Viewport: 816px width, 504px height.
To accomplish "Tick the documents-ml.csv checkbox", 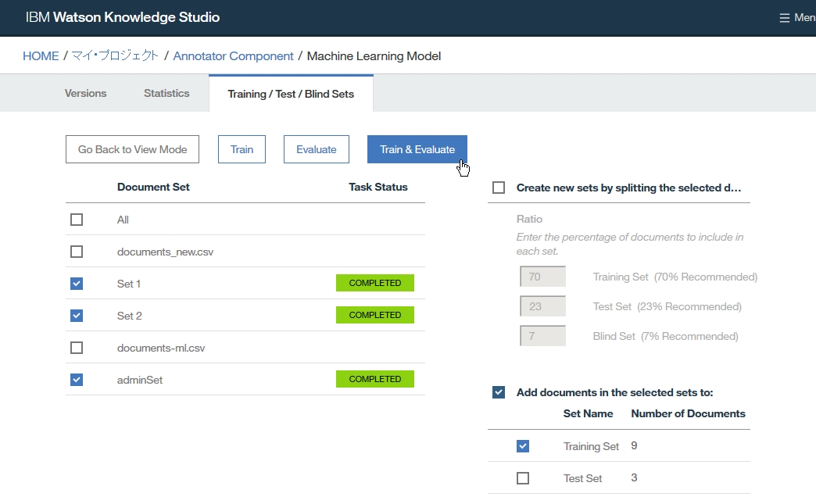I will point(77,348).
